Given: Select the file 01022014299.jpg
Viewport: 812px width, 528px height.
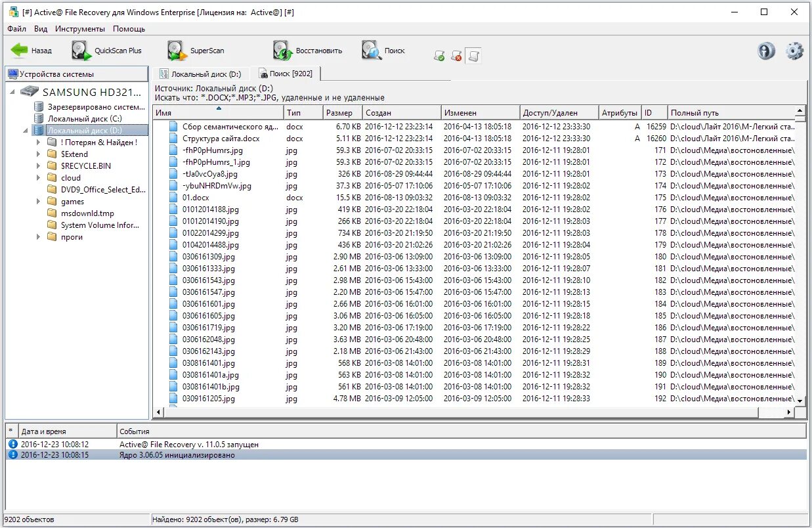Looking at the screenshot, I should pos(210,233).
